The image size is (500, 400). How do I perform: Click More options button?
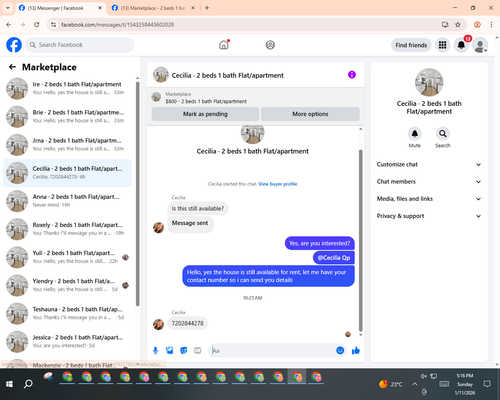coord(310,114)
